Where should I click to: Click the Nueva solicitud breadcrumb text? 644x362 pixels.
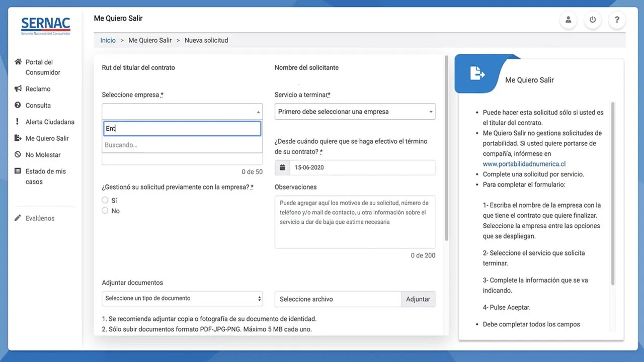[x=206, y=40]
